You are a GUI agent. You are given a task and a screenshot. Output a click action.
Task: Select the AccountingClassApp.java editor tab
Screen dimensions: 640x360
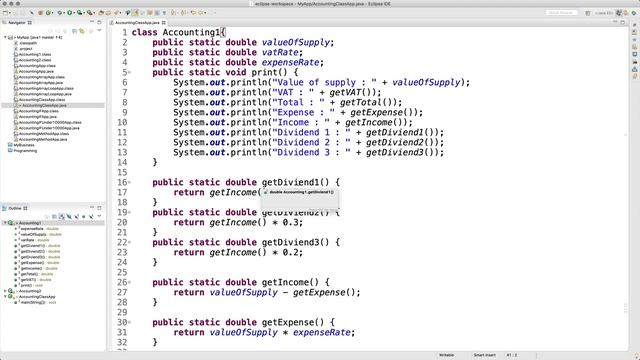(x=137, y=22)
